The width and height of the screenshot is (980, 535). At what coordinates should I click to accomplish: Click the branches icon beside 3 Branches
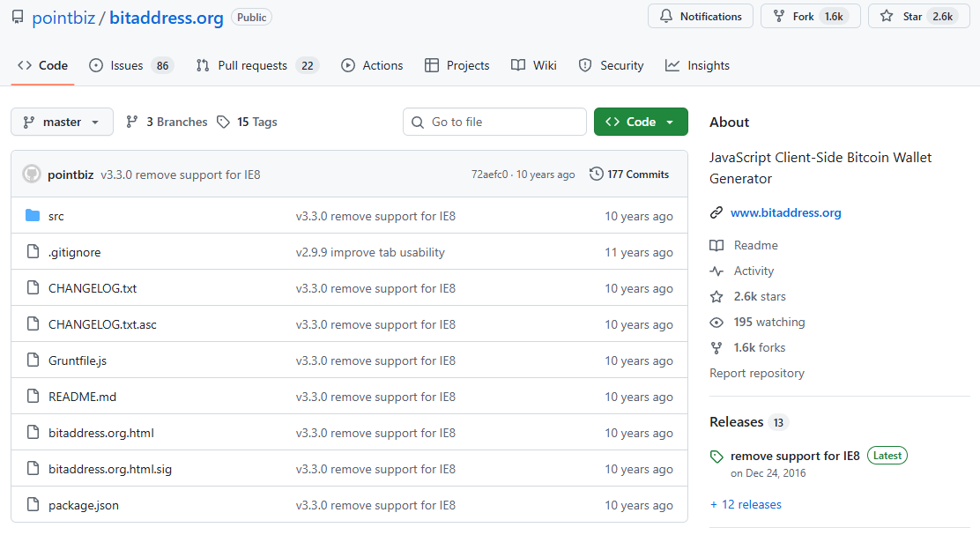[132, 122]
